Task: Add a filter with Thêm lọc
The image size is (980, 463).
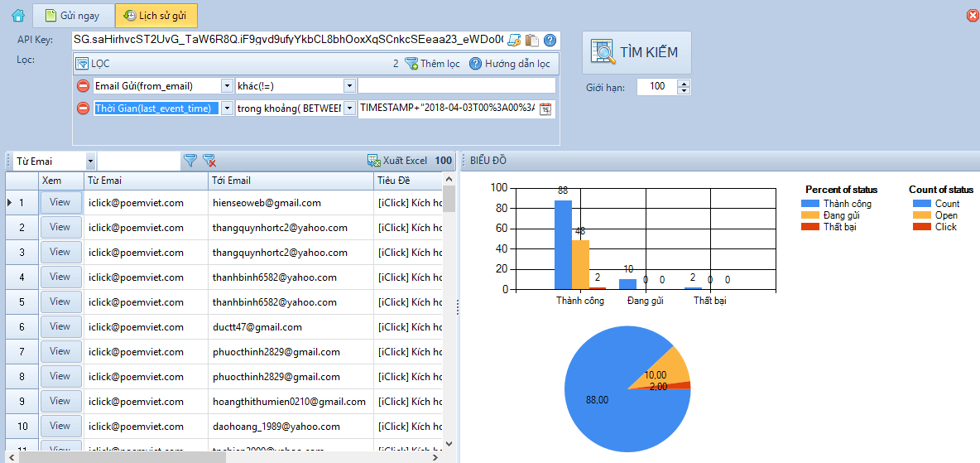Action: 433,63
